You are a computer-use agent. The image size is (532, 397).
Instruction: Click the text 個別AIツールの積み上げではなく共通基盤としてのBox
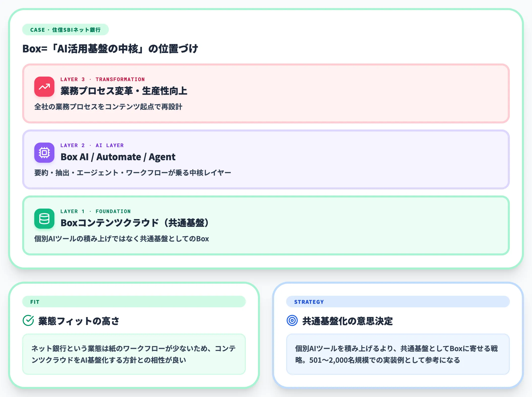click(x=122, y=239)
